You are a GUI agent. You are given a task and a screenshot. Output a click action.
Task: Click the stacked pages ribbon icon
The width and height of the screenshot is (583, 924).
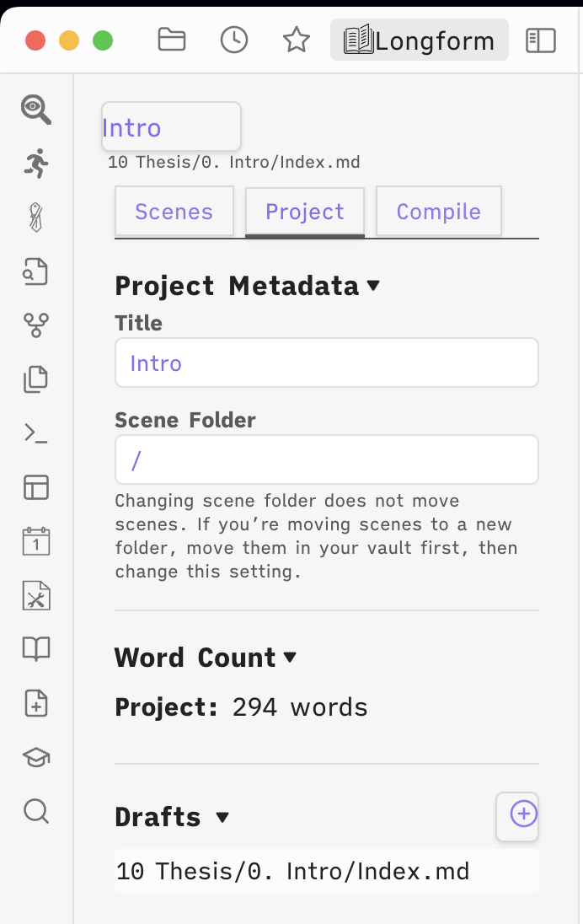point(35,379)
